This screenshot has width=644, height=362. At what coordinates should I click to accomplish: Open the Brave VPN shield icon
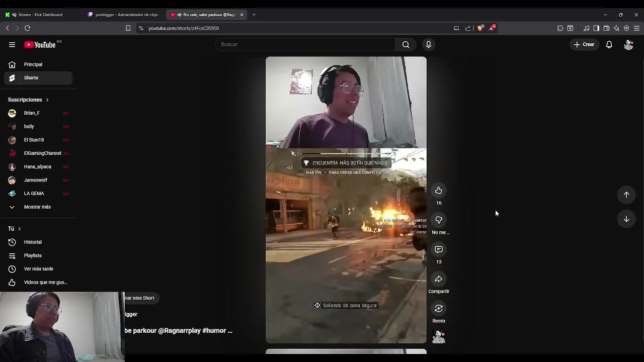pos(626,28)
